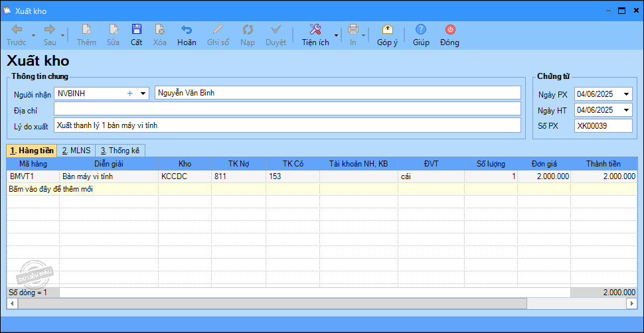Maximize the Xuất kho window
Screen dimensions: 644x333
pos(622,11)
